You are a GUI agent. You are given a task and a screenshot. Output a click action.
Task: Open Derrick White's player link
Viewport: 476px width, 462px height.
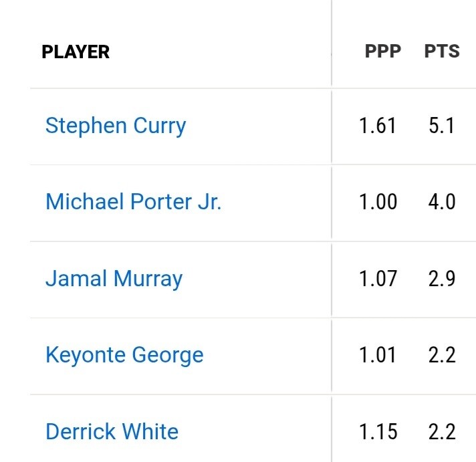click(x=112, y=432)
